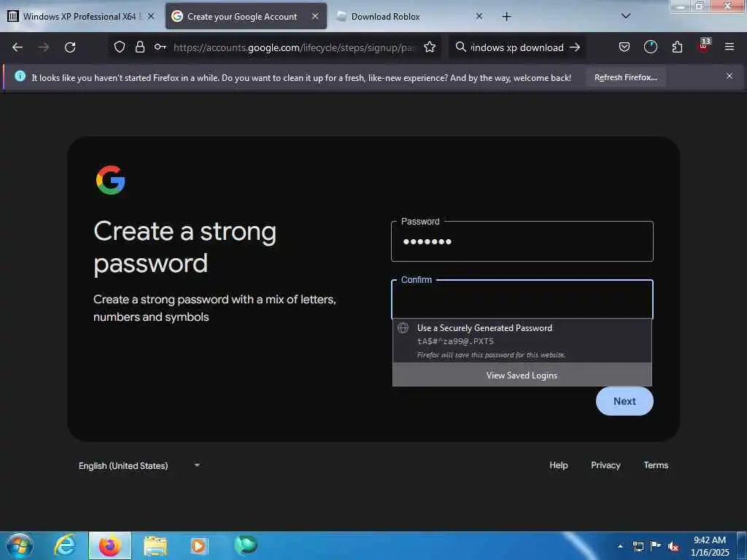Open the Extensions puzzle icon
The width and height of the screenshot is (747, 560).
(x=677, y=47)
